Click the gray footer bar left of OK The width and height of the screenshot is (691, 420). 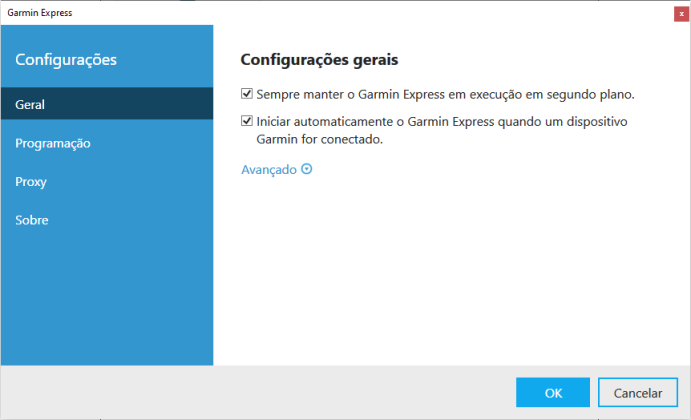[x=258, y=392]
